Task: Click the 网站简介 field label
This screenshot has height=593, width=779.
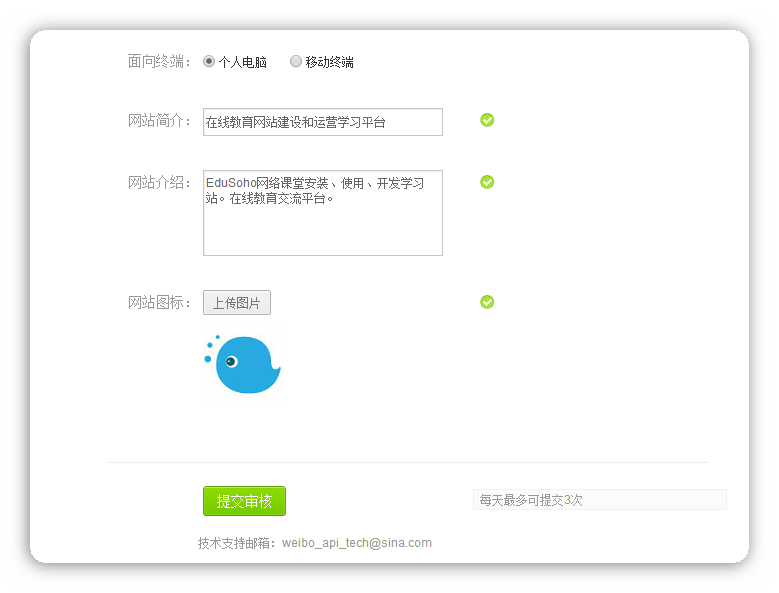Action: 159,121
